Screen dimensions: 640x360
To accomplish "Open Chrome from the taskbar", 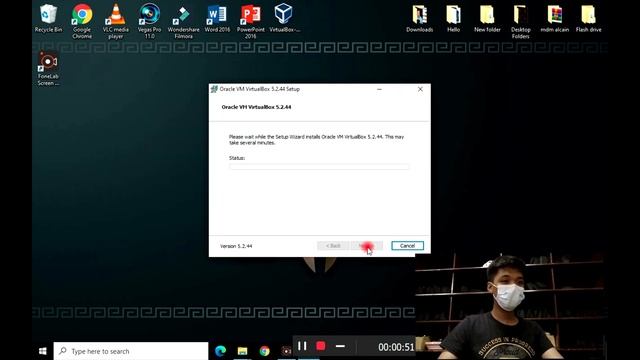I will click(x=264, y=351).
